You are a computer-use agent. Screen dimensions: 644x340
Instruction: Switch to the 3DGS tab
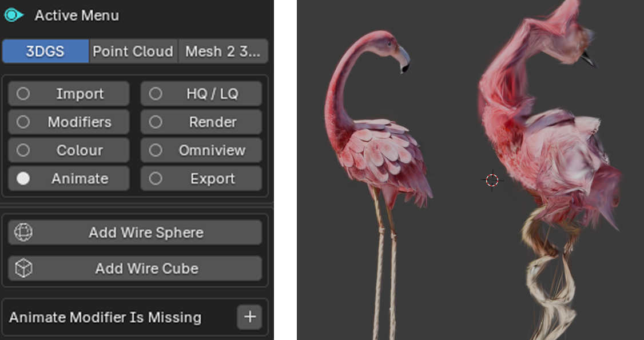tap(45, 51)
